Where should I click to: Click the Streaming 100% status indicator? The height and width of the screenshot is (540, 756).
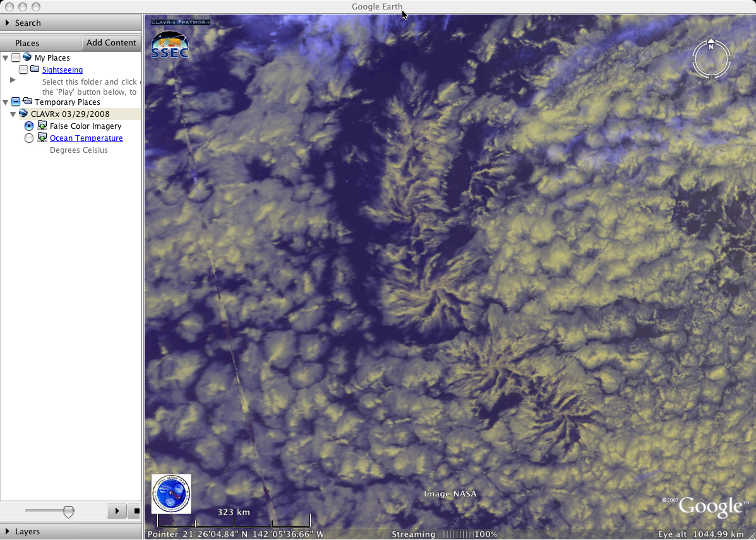coord(445,534)
